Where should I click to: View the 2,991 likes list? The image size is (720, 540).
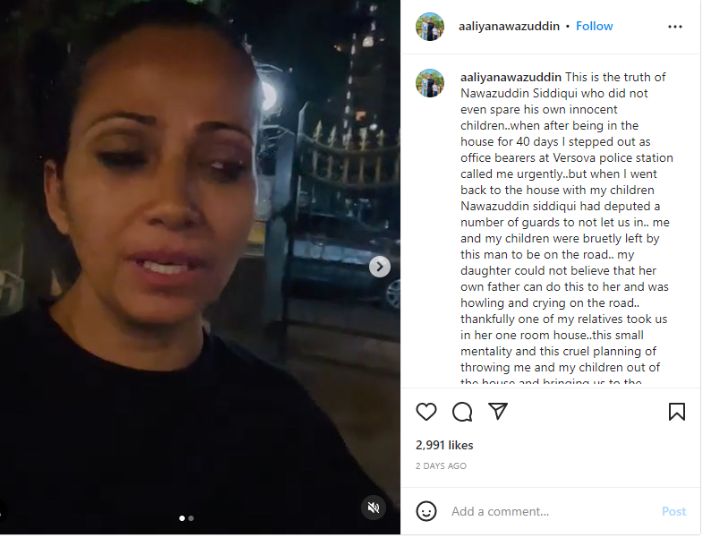coord(444,445)
